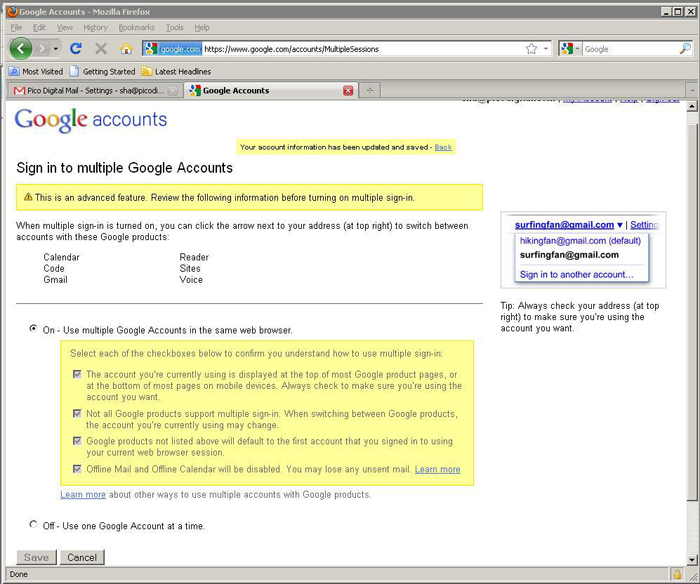The image size is (700, 584).
Task: Open the Getting Started bookmark
Action: click(x=103, y=71)
